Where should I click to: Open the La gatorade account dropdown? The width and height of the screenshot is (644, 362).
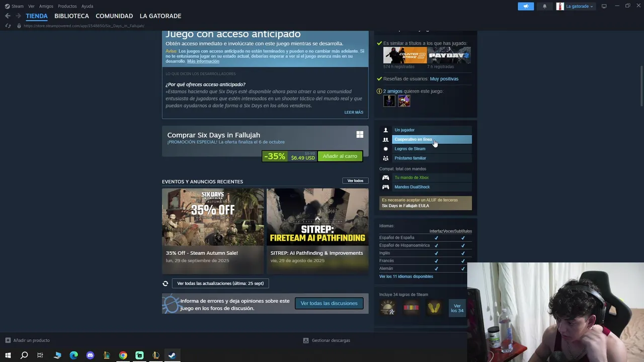pyautogui.click(x=580, y=6)
